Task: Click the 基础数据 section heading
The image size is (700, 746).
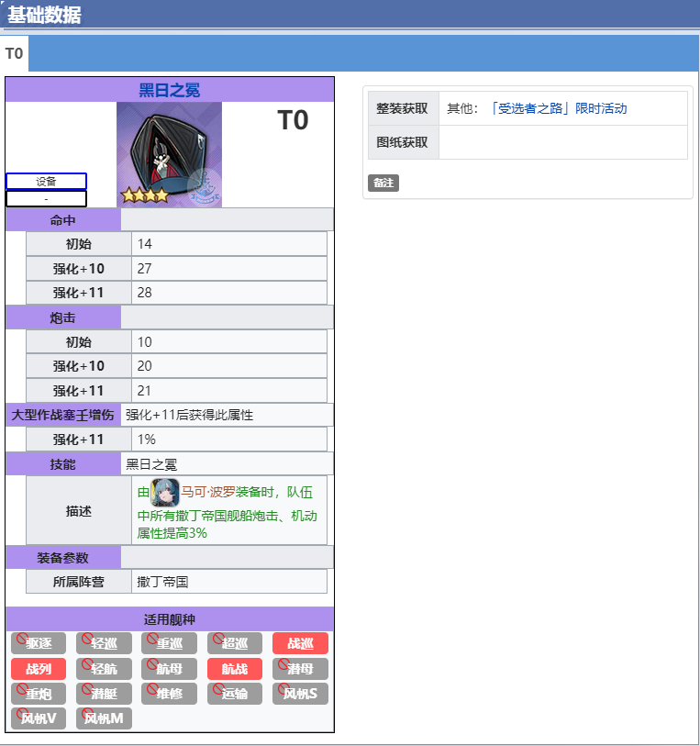Action: (44, 15)
